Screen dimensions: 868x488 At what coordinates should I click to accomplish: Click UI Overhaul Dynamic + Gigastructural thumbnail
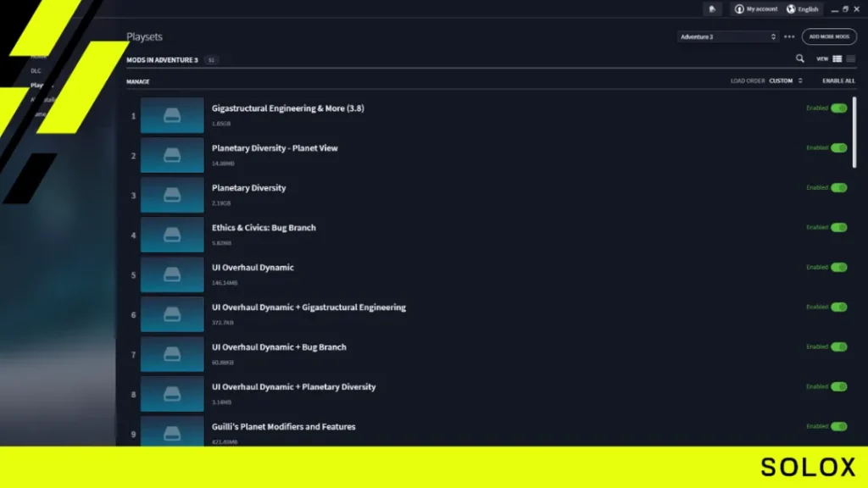tap(172, 314)
